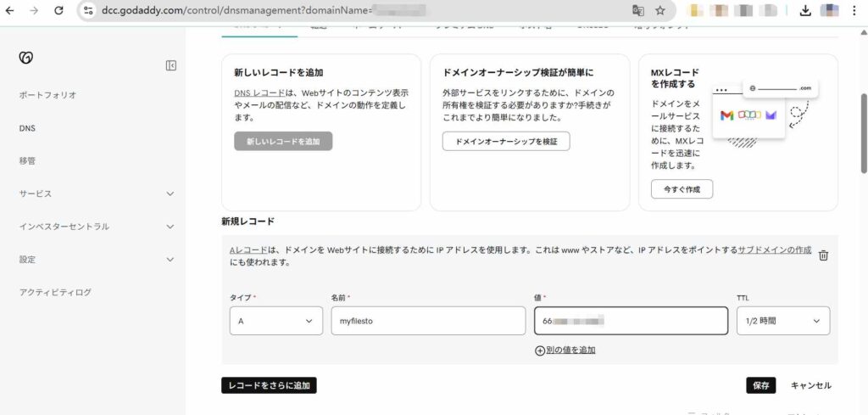868x415 pixels.
Task: Expand インベスターセントラル sidebar section
Action: (97, 227)
